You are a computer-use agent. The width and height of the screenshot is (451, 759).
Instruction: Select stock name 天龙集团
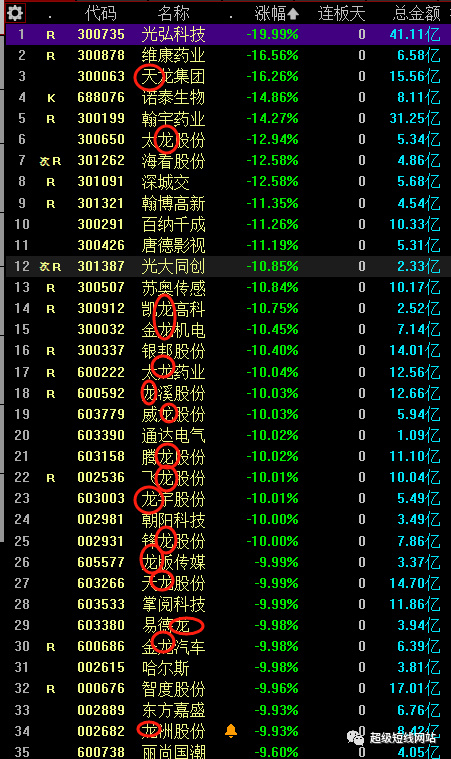(x=173, y=76)
